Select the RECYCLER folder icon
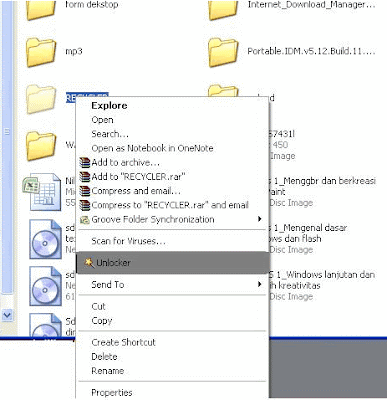 point(41,99)
